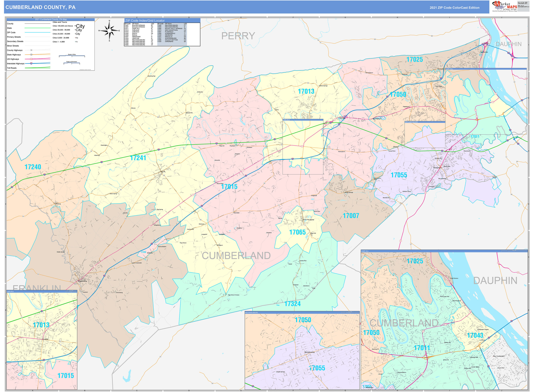Click the 'Scale in Kilometers' bar

coord(72,63)
